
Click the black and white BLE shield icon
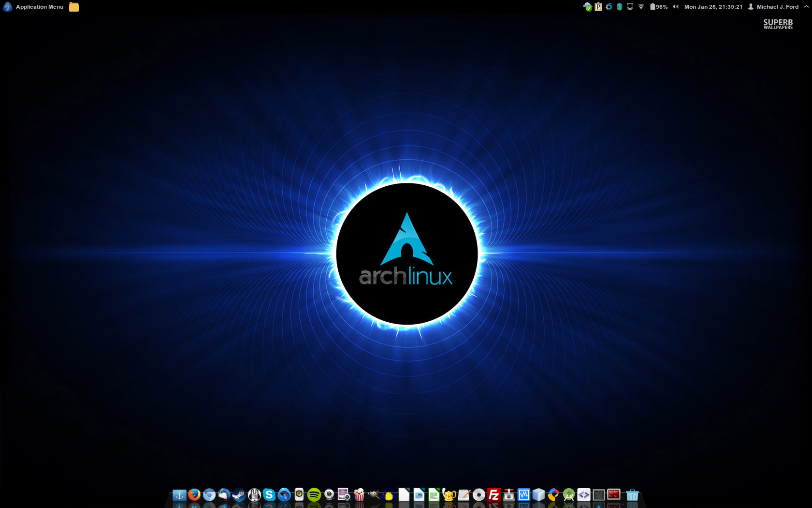tap(254, 495)
